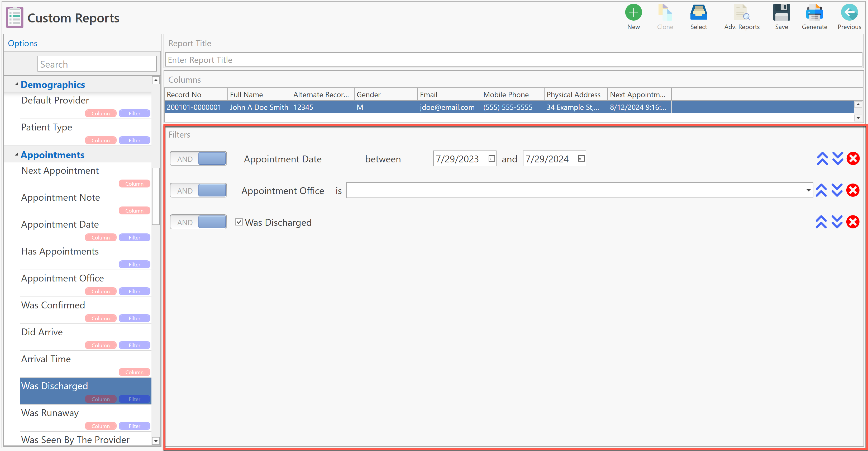Add Has Appointments as a Filter
This screenshot has height=451, width=868.
[134, 265]
